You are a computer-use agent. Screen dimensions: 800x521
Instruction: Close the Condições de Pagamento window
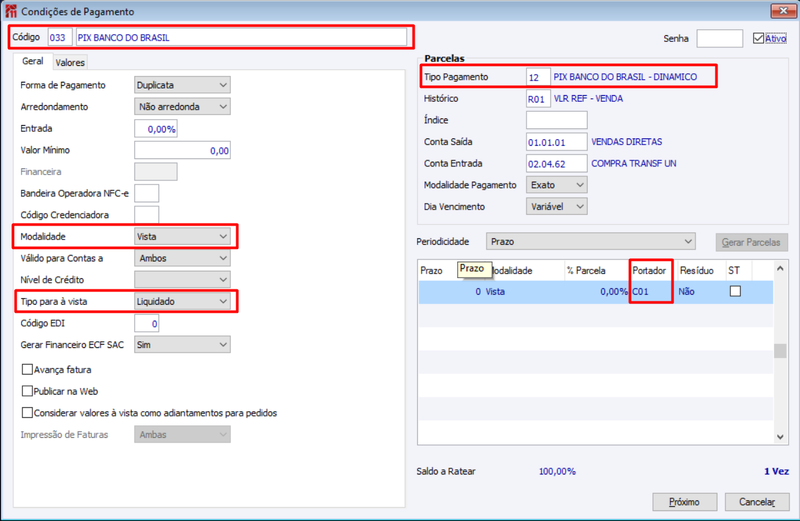pos(783,10)
